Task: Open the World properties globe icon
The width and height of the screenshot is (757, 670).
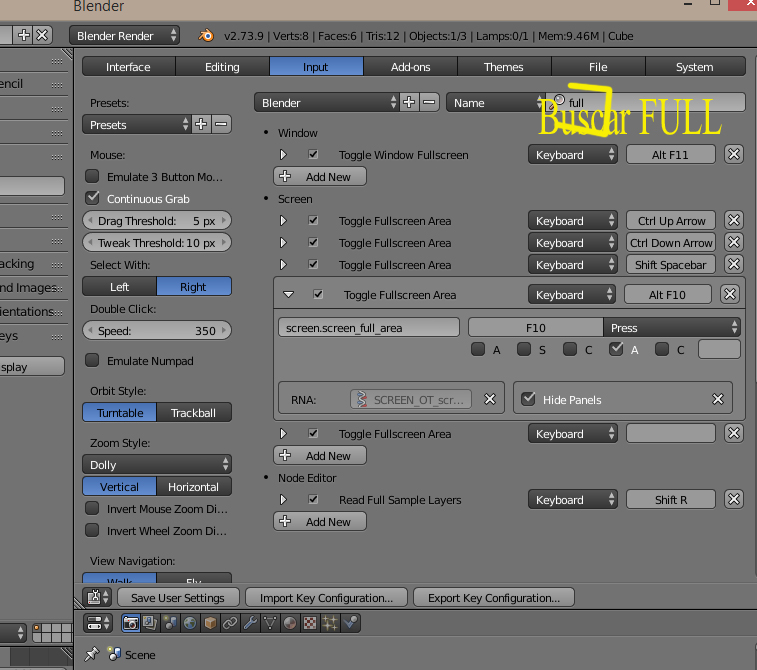Action: point(191,623)
